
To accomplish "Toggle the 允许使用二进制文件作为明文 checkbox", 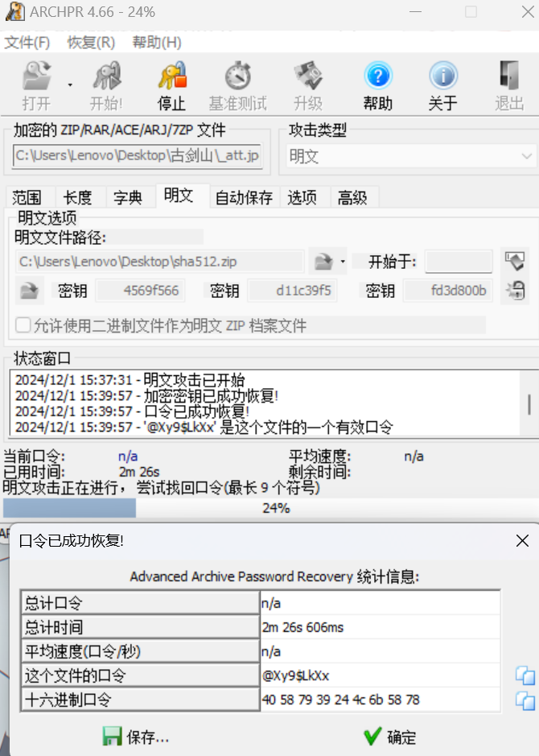I will [x=23, y=325].
